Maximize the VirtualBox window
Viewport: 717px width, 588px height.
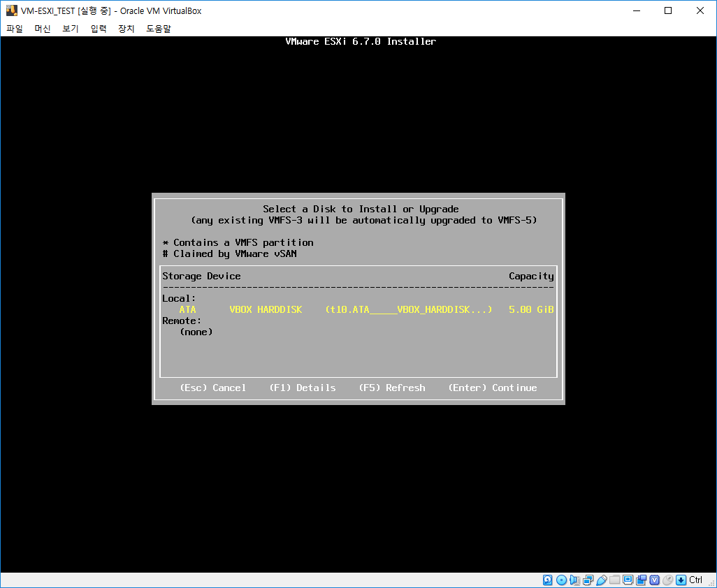[x=668, y=10]
